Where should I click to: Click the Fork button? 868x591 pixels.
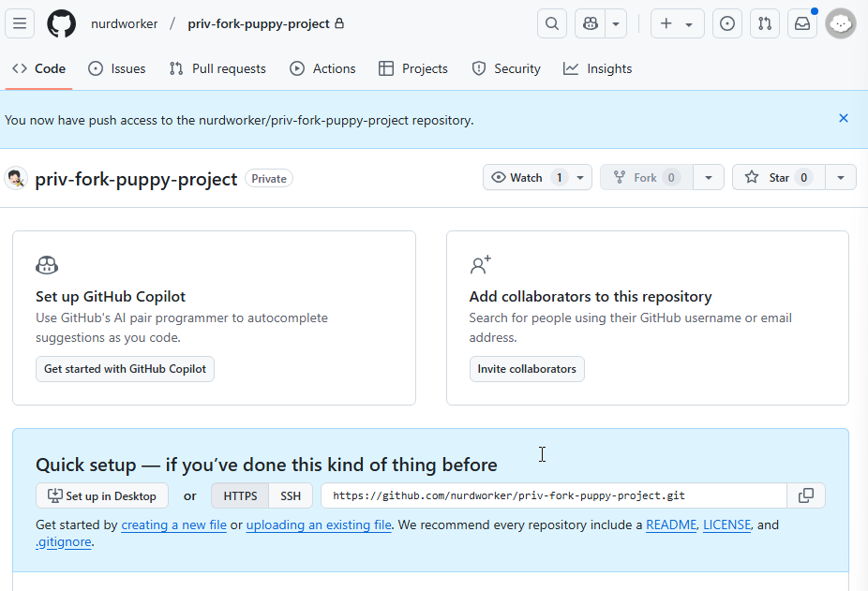[646, 178]
